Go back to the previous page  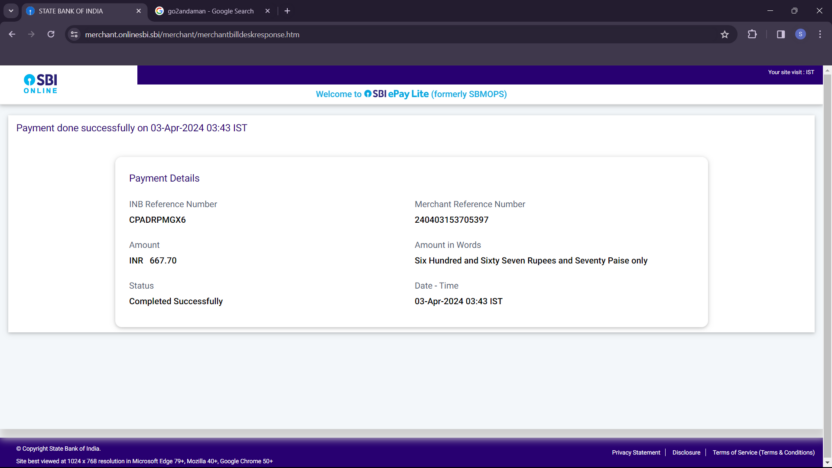pos(12,34)
